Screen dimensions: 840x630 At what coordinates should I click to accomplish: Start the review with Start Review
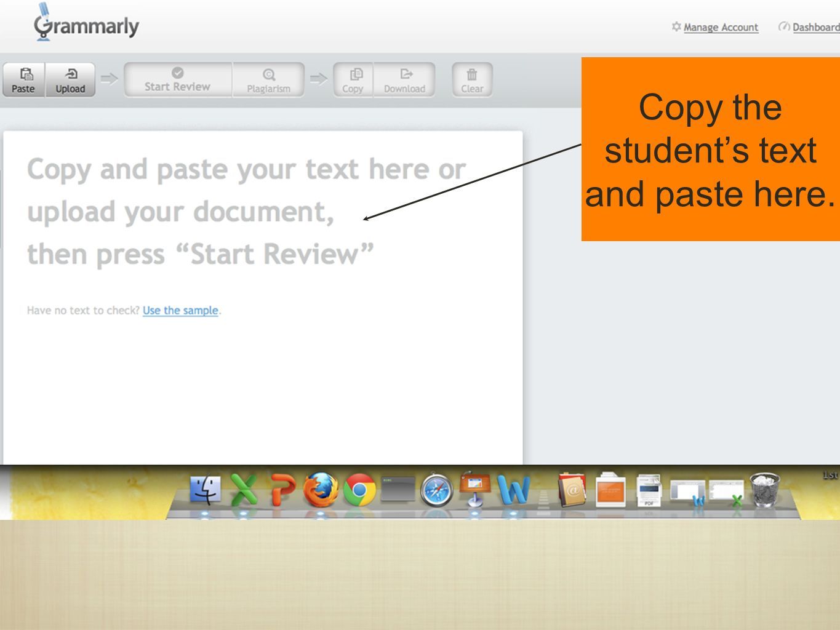(178, 80)
